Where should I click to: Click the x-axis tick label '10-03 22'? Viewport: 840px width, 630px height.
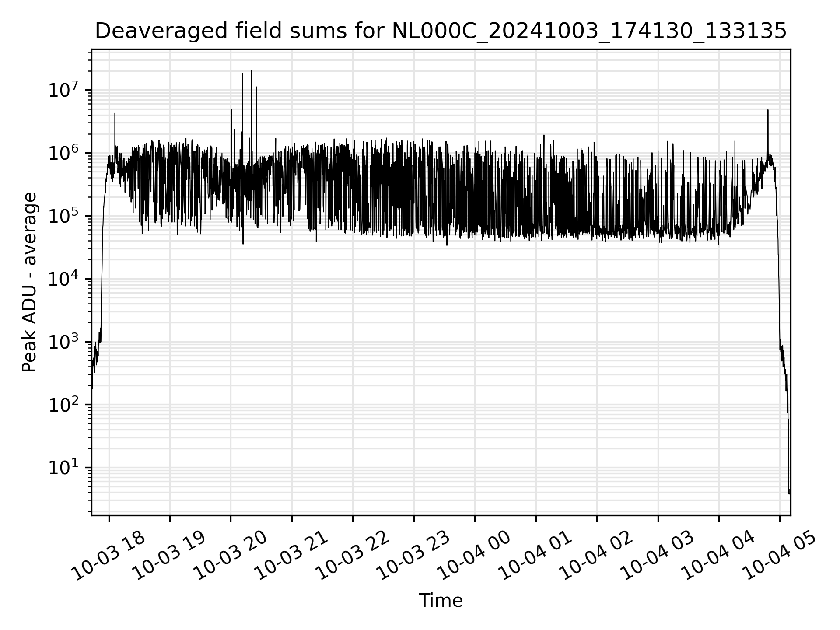coord(353,555)
